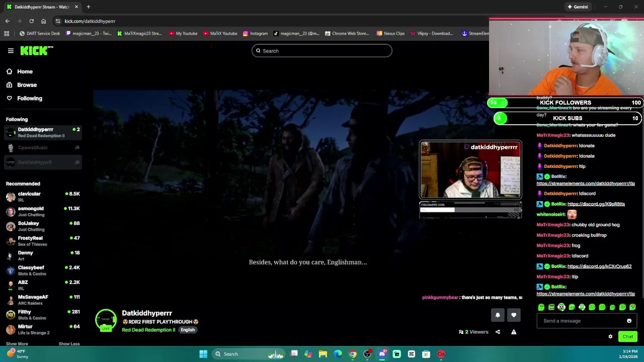Open Red Dead Redemption II category link
Screen dimensions: 644x362
(x=148, y=330)
